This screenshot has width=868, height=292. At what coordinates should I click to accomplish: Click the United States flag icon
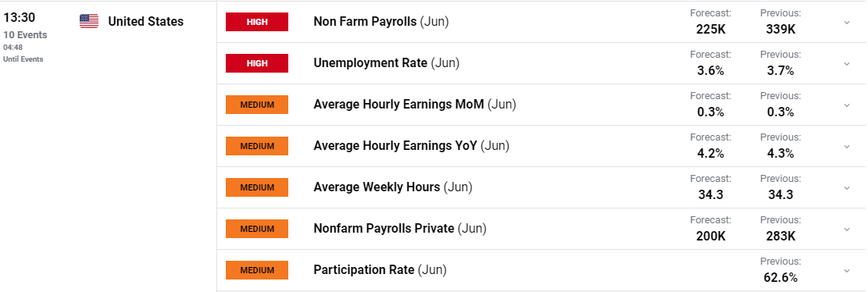tap(89, 21)
